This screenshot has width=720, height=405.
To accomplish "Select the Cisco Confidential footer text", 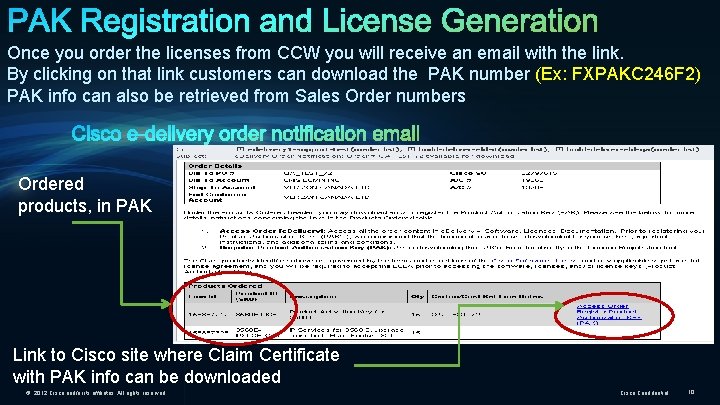I will pos(644,393).
